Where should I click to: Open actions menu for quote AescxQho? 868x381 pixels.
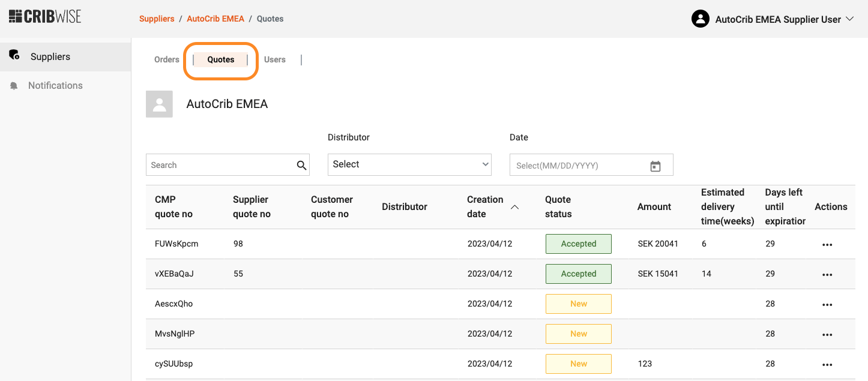[827, 305]
